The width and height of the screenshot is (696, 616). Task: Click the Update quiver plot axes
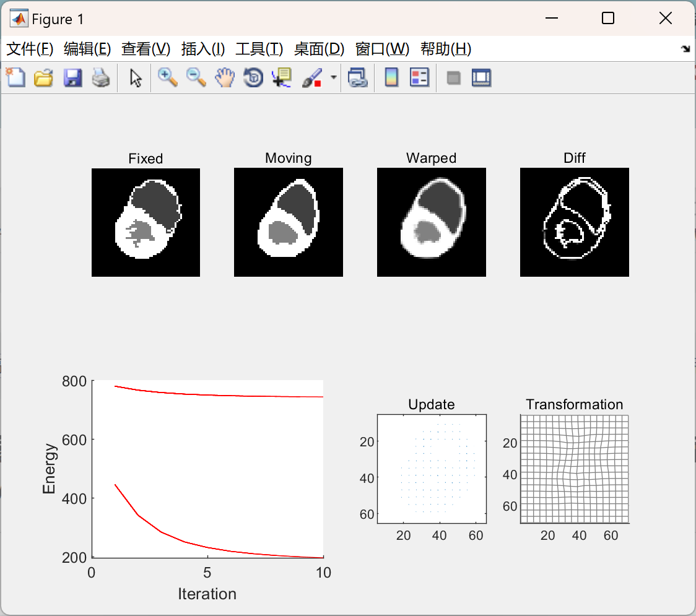[x=432, y=469]
